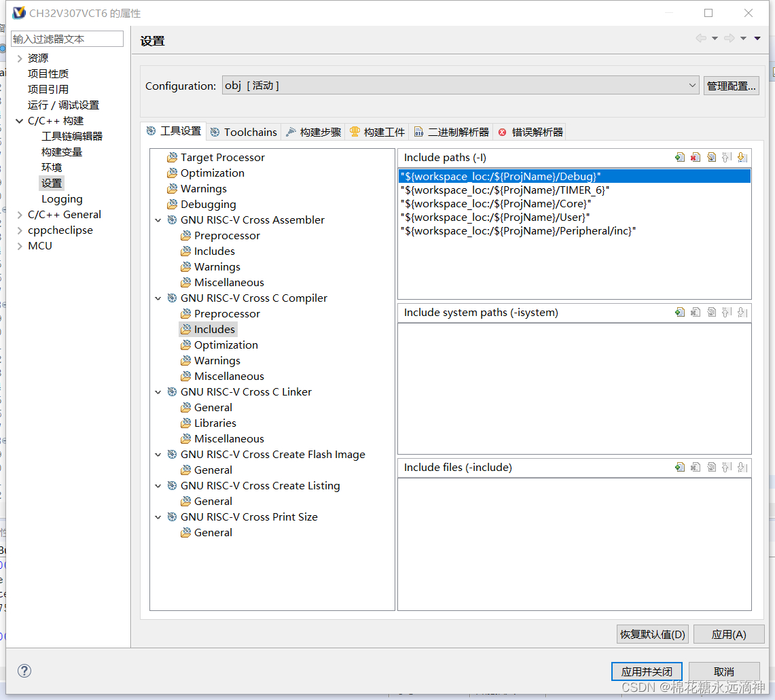Open forward history dropdown arrow

743,38
